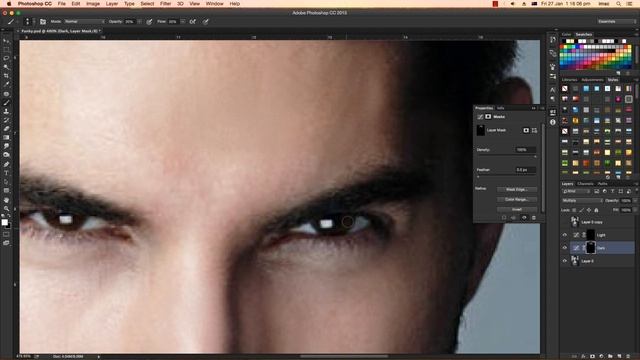
Task: Select the Eyedropper tool
Action: tap(6, 84)
